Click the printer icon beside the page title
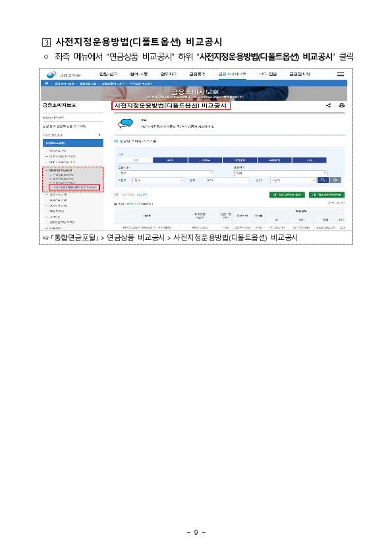Image resolution: width=392 pixels, height=554 pixels. (341, 105)
